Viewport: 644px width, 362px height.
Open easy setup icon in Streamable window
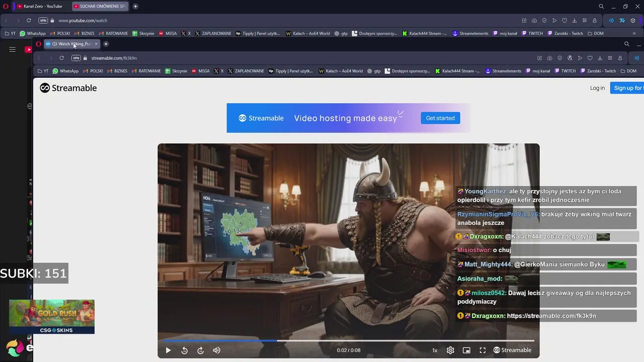[610, 58]
